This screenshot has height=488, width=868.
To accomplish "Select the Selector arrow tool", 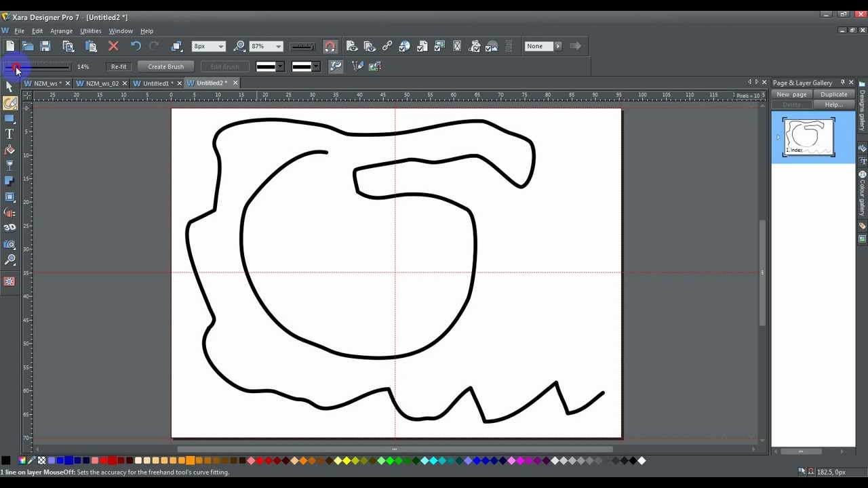I will 9,86.
